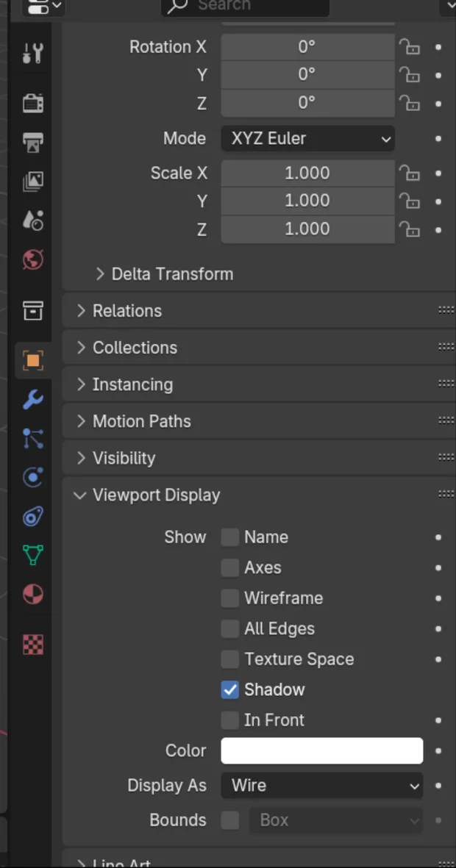Viewport: 456px width, 868px height.
Task: Open the Tool properties tab
Action: 32,53
